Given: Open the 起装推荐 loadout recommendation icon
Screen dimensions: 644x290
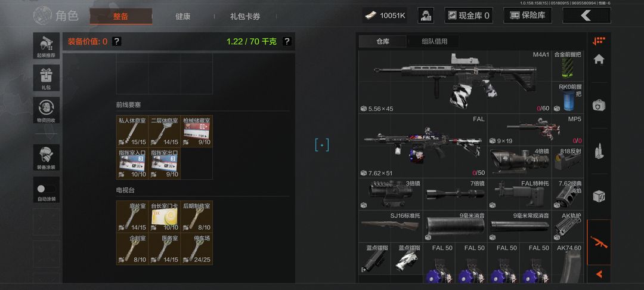Looking at the screenshot, I should pyautogui.click(x=47, y=46).
